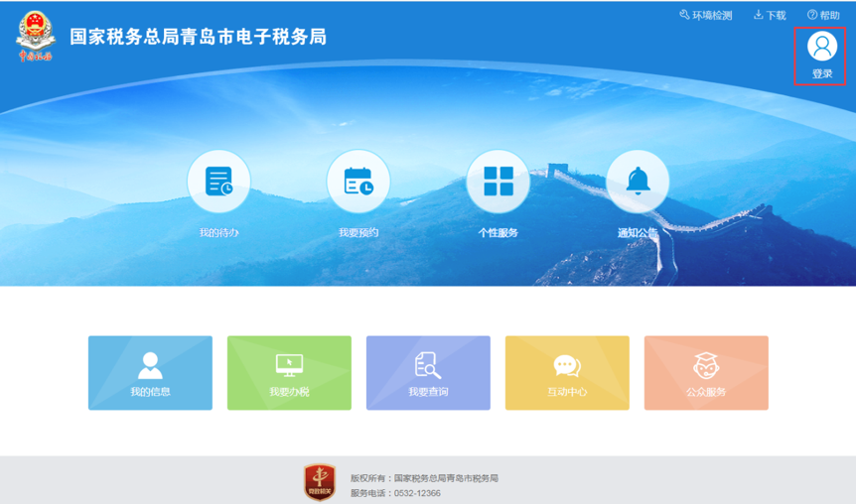Click the 个性服务 label text
Image resolution: width=856 pixels, height=504 pixels.
coord(498,232)
